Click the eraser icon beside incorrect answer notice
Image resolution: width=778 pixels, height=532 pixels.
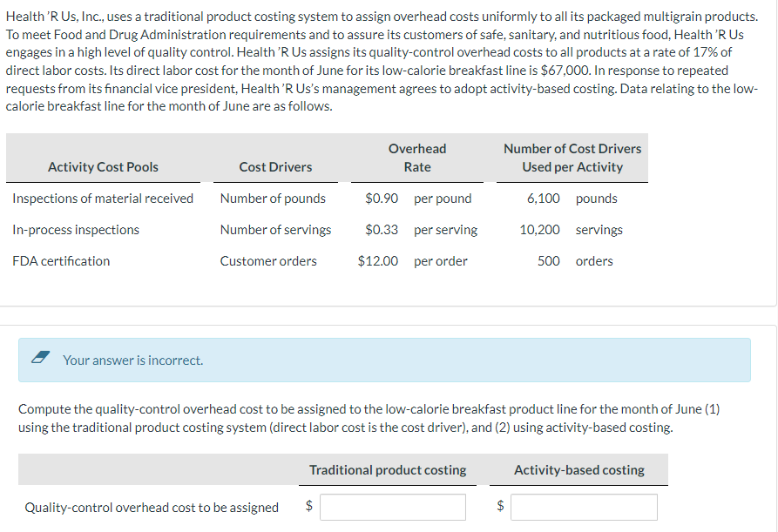[40, 358]
